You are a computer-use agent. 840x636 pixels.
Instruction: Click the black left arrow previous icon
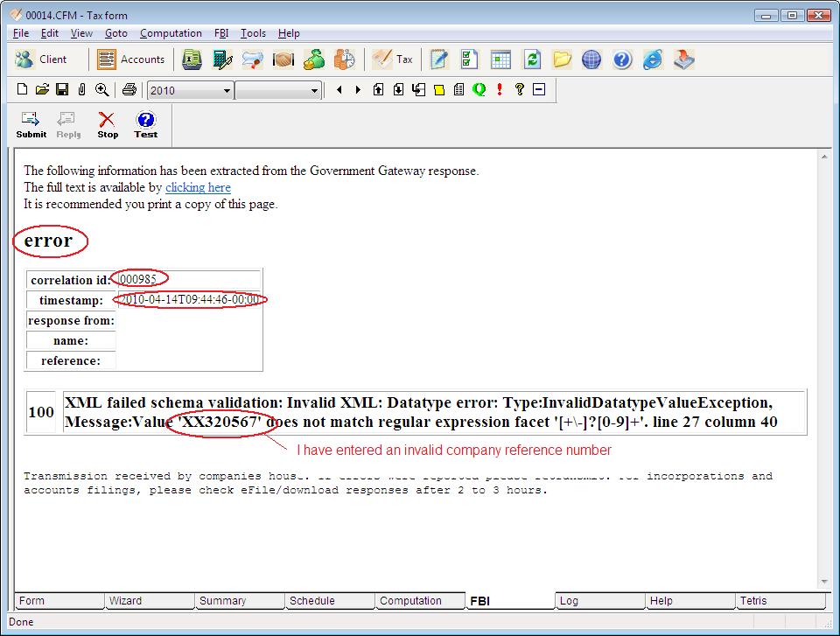[x=339, y=89]
